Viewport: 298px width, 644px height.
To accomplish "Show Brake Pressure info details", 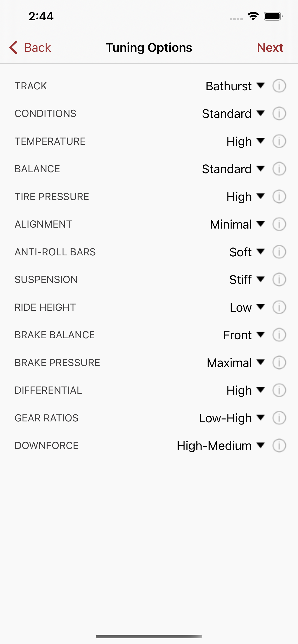I will [x=279, y=363].
